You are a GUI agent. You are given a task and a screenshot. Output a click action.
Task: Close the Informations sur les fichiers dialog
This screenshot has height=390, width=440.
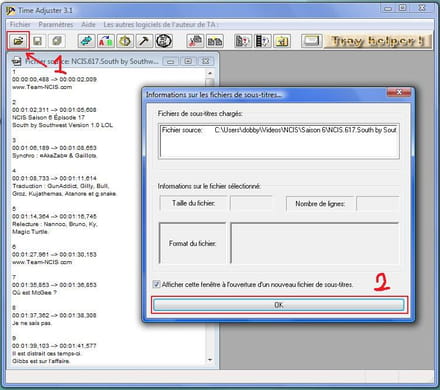click(x=399, y=92)
